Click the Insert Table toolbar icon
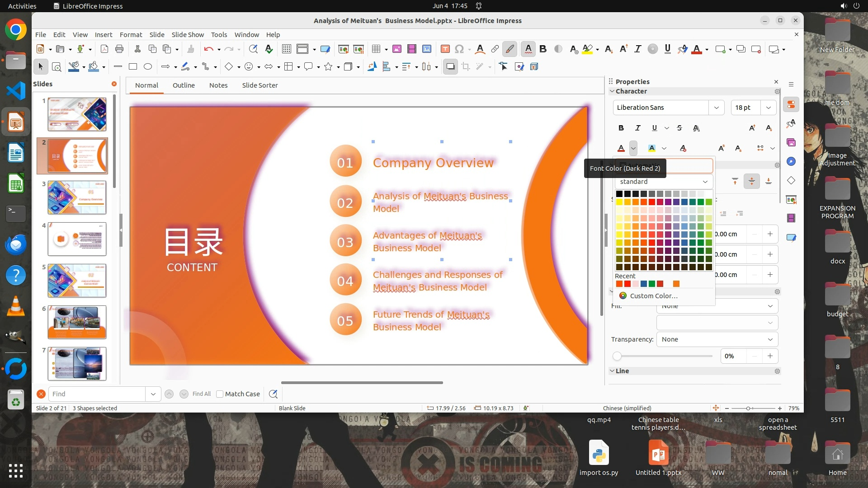 tap(376, 49)
